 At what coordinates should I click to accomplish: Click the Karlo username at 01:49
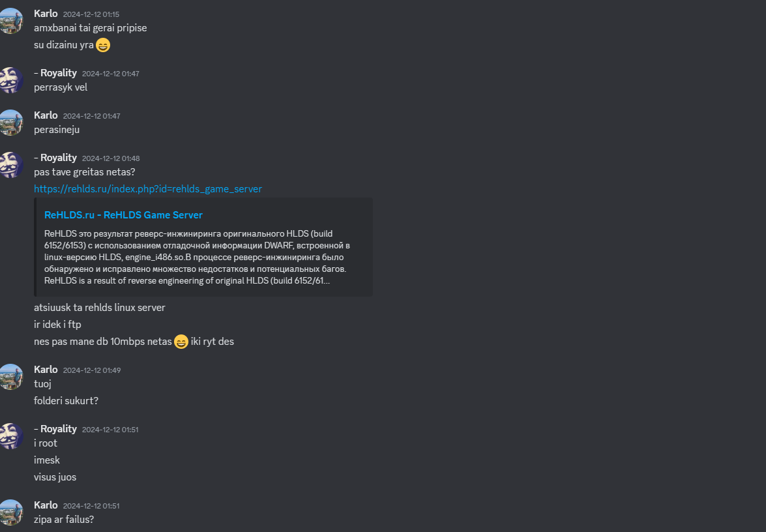click(46, 370)
